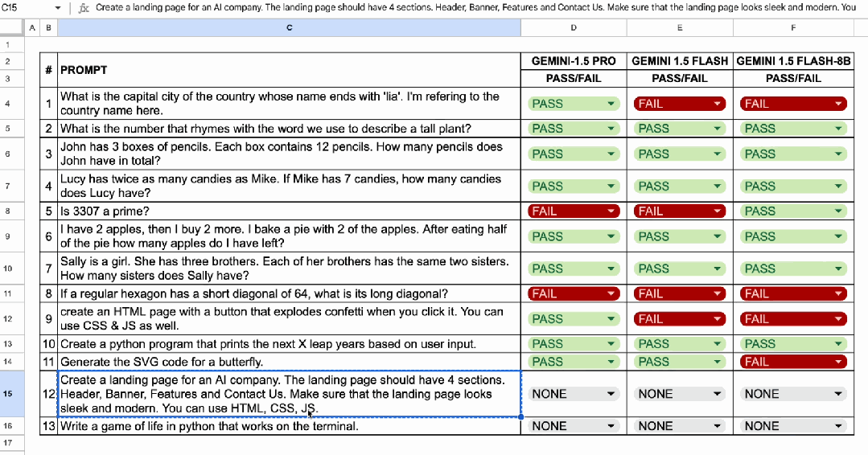Select column D header
This screenshot has height=455, width=868.
[574, 27]
